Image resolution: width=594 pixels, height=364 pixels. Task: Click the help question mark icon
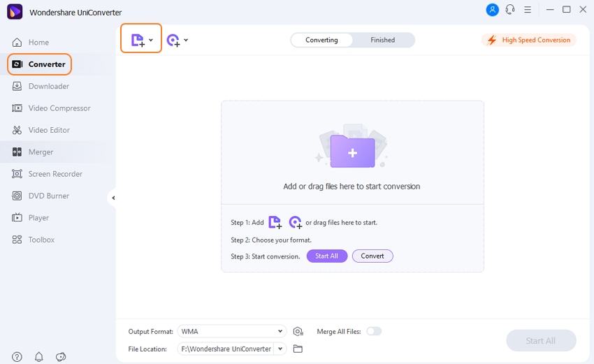(x=17, y=357)
